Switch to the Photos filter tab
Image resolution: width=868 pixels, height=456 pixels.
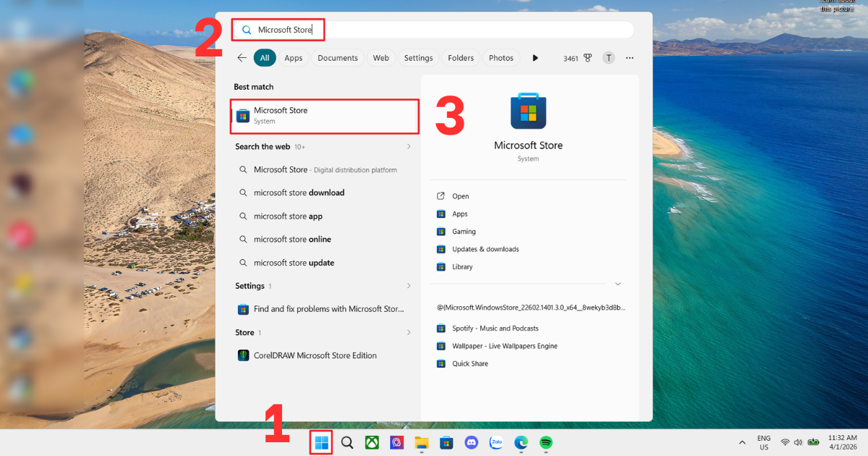click(501, 58)
